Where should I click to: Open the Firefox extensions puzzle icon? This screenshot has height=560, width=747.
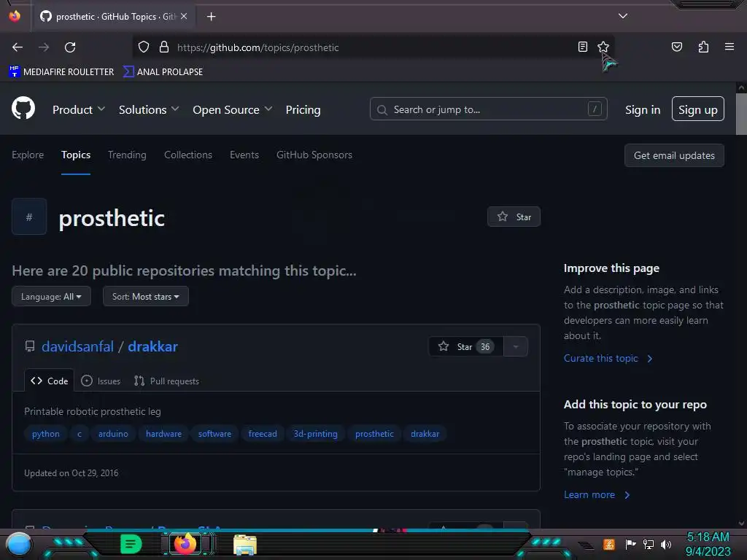pyautogui.click(x=703, y=47)
